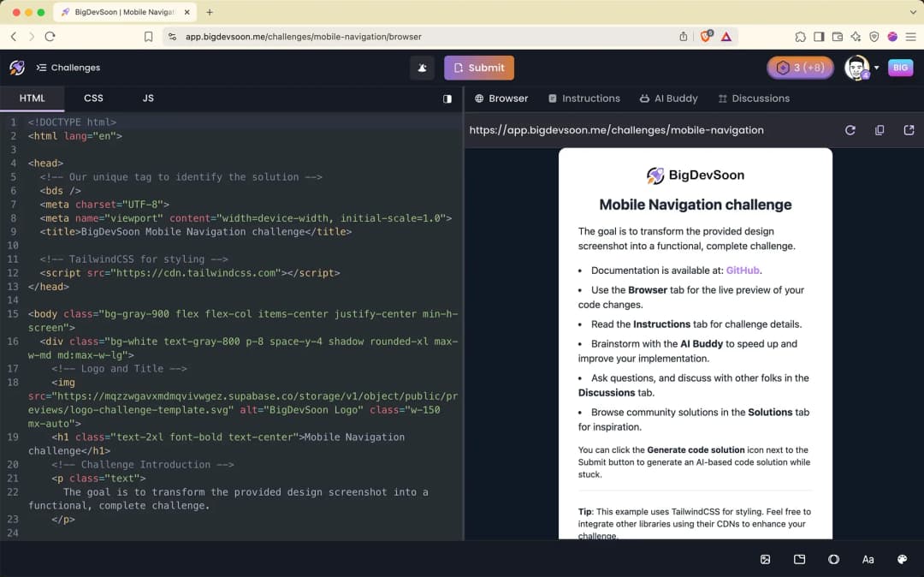
Task: Click the folder tab icon in the bottom toolbar
Action: 799,559
